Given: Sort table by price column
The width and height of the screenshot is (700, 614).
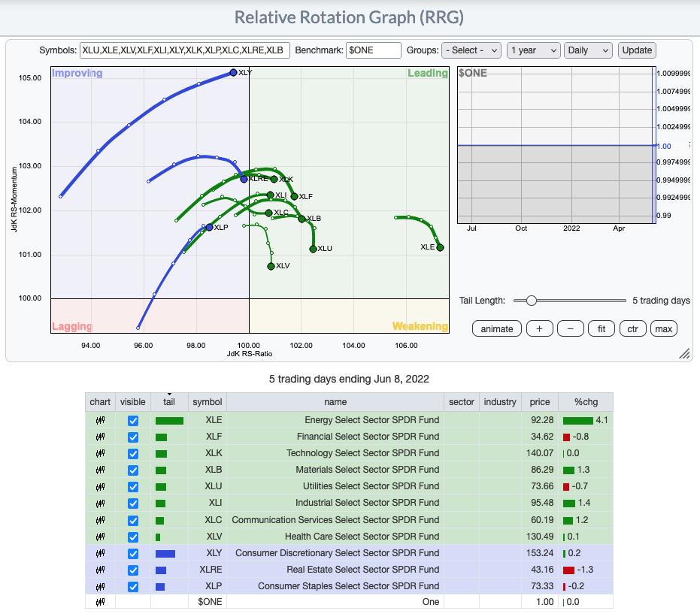Looking at the screenshot, I should click(540, 401).
